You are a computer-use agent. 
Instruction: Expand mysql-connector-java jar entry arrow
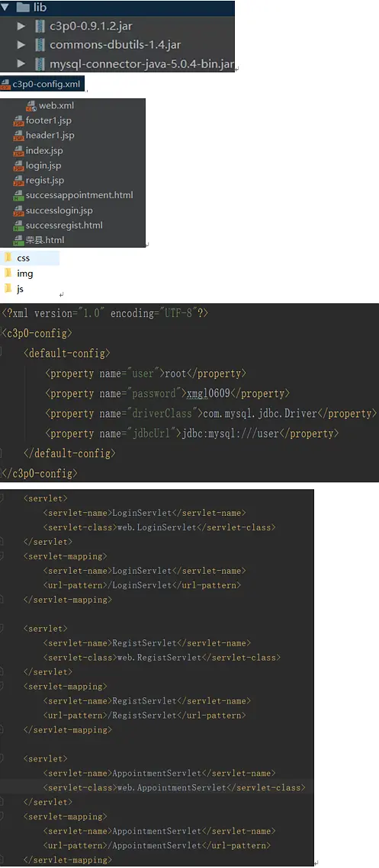tap(21, 64)
